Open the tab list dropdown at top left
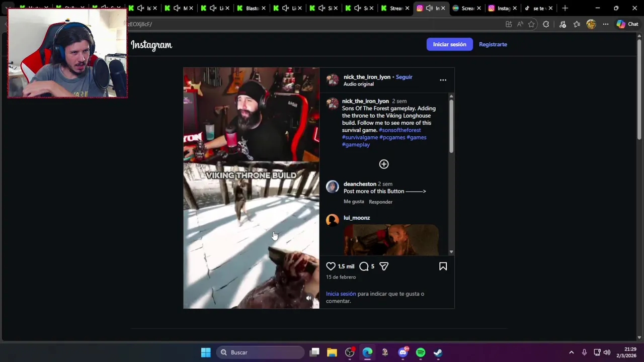 pyautogui.click(x=9, y=8)
